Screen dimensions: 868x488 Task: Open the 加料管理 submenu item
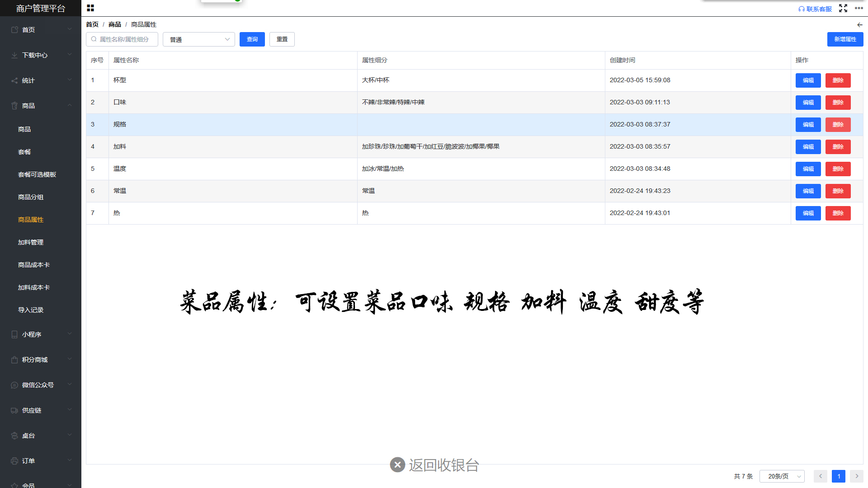click(x=31, y=242)
